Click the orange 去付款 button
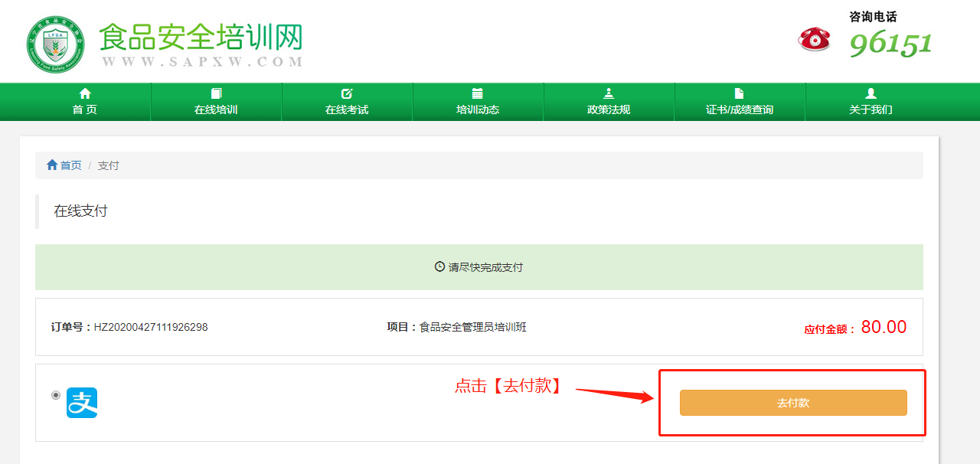980x464 pixels. 793,403
